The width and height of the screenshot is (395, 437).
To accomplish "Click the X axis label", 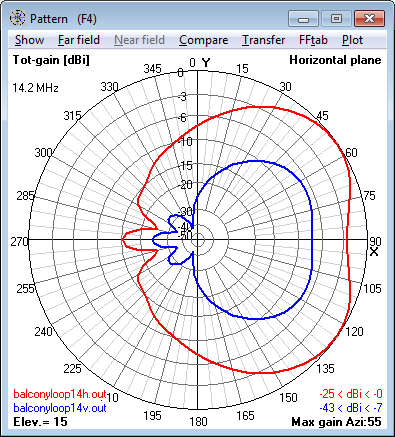I will click(x=374, y=252).
